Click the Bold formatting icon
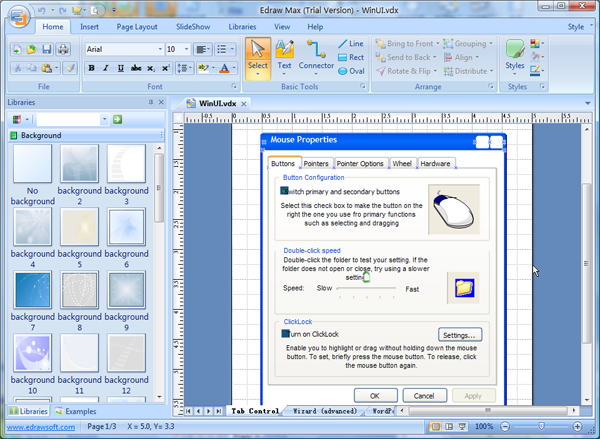 (91, 68)
